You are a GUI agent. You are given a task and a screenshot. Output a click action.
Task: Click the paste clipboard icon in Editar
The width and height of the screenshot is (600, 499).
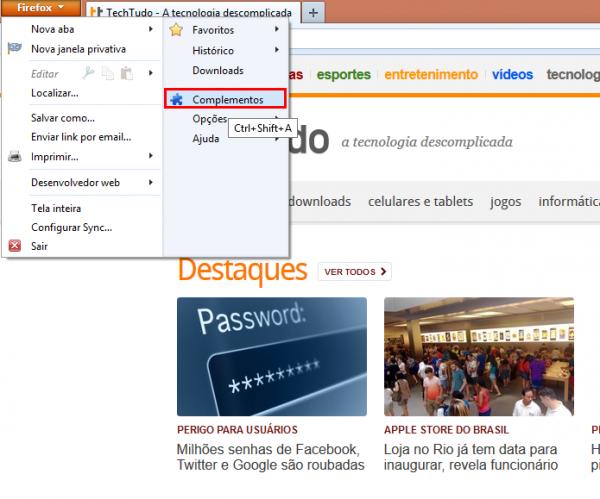[x=127, y=73]
